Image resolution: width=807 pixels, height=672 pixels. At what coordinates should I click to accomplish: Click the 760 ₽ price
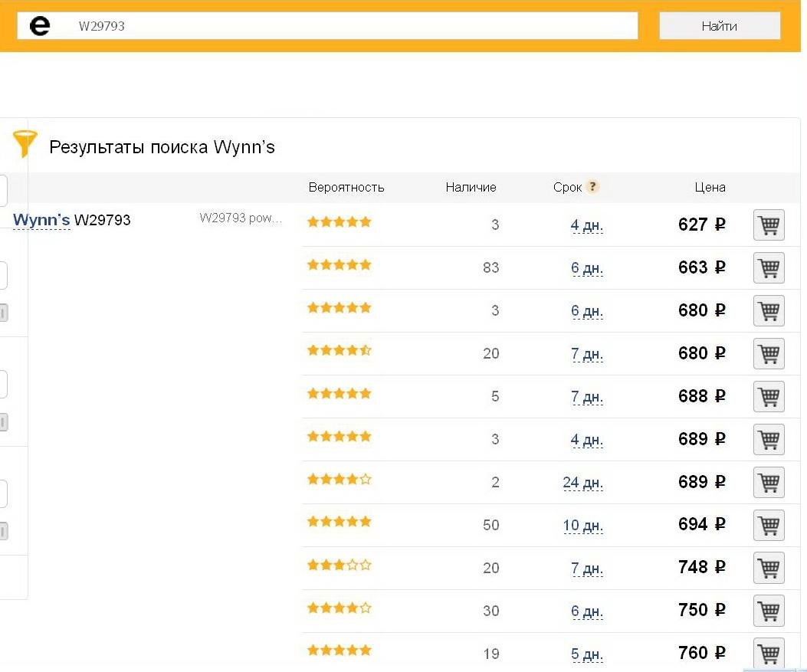(x=701, y=653)
